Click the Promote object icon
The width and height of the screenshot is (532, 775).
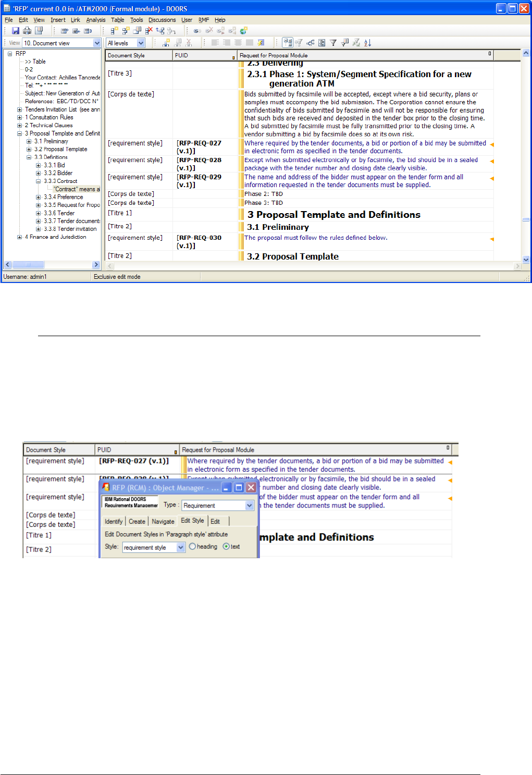point(160,31)
